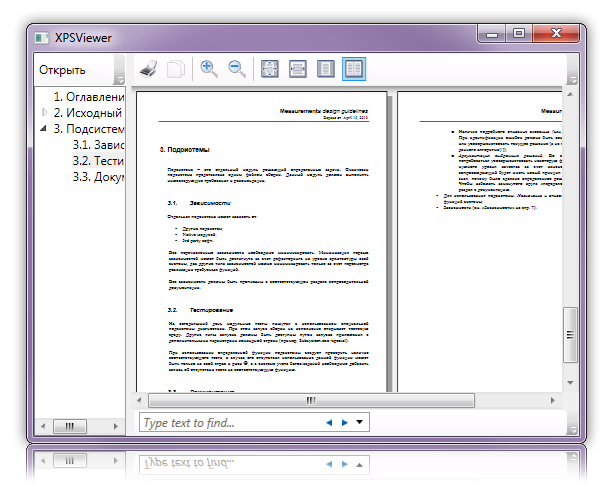The width and height of the screenshot is (610, 493).
Task: Open the Открыть menu
Action: click(62, 70)
